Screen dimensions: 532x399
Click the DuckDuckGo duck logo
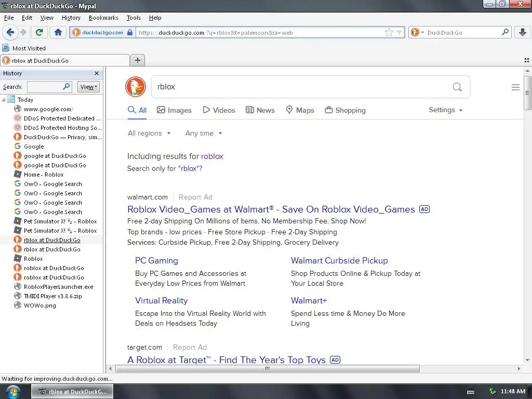point(136,87)
